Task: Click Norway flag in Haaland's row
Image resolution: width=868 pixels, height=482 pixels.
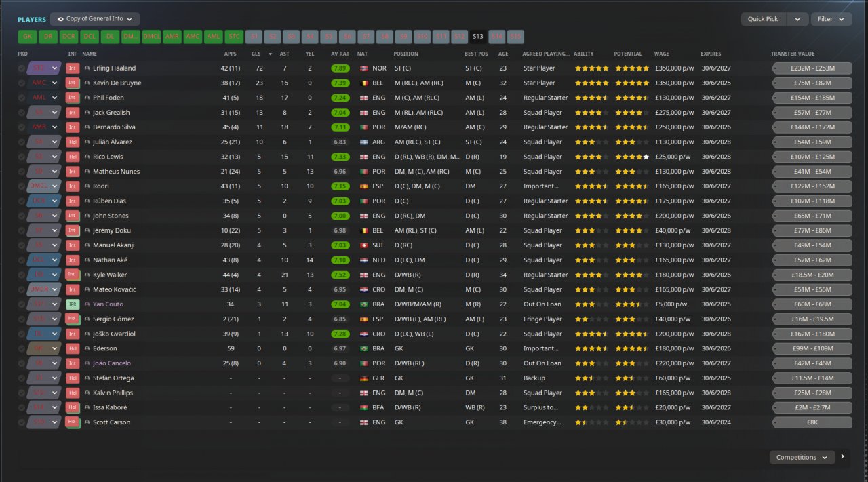Action: 364,68
